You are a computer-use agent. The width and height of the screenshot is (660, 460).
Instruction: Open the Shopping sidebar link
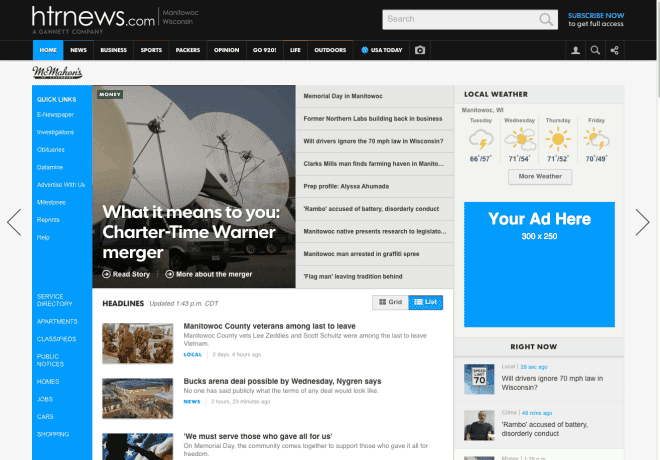pos(53,434)
